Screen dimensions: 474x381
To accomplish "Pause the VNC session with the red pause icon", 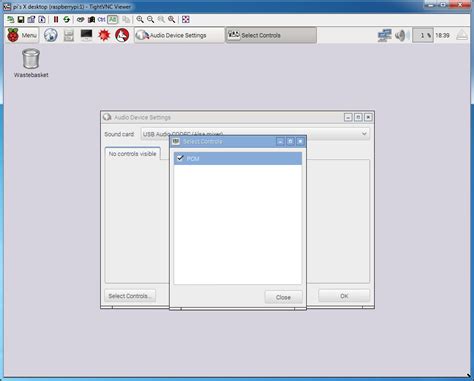I will pyautogui.click(x=56, y=20).
